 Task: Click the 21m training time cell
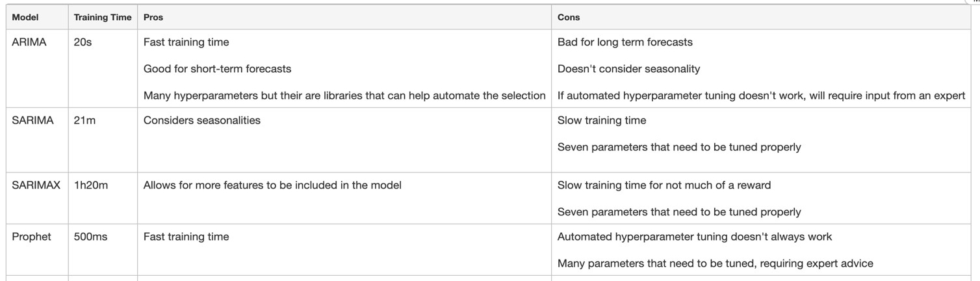tap(84, 120)
